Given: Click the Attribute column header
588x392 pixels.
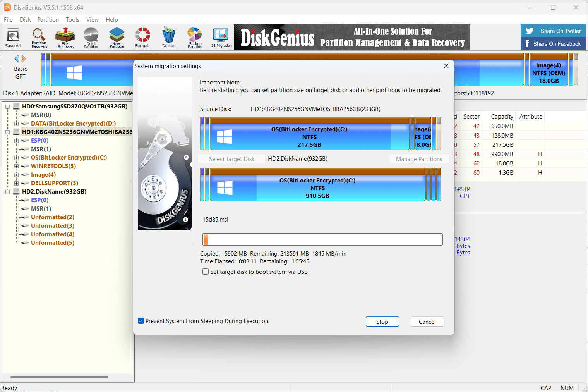Looking at the screenshot, I should tap(531, 117).
